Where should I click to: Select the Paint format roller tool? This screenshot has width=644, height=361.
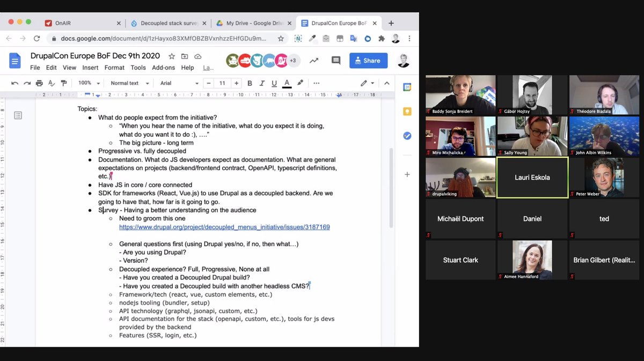[x=64, y=83]
